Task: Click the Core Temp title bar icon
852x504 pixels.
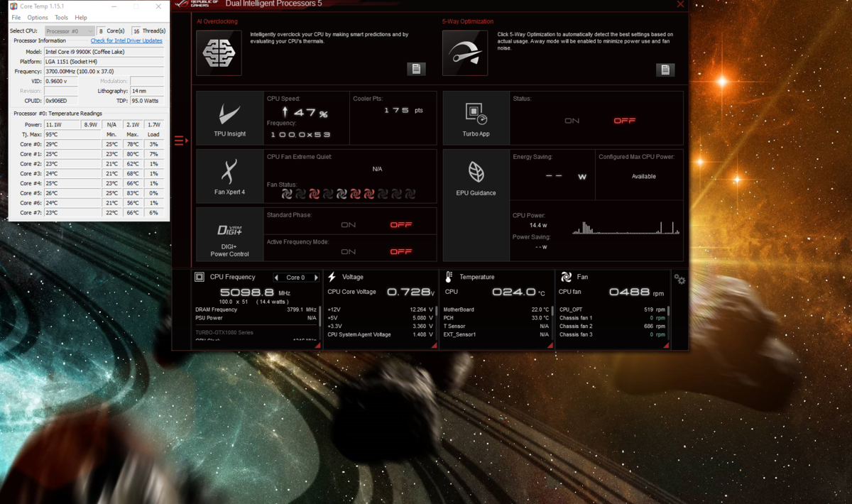Action: (x=13, y=6)
